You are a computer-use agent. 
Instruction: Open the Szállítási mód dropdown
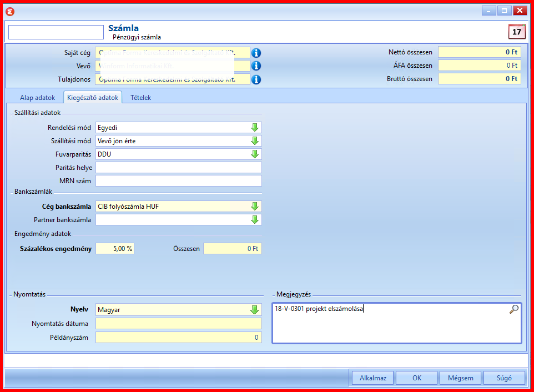coord(254,141)
